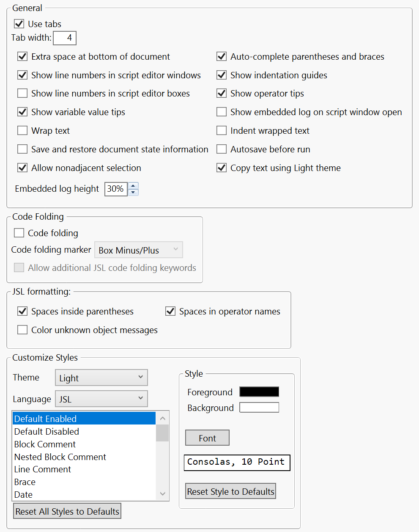This screenshot has width=419, height=532.
Task: Open the Language dropdown
Action: point(101,398)
